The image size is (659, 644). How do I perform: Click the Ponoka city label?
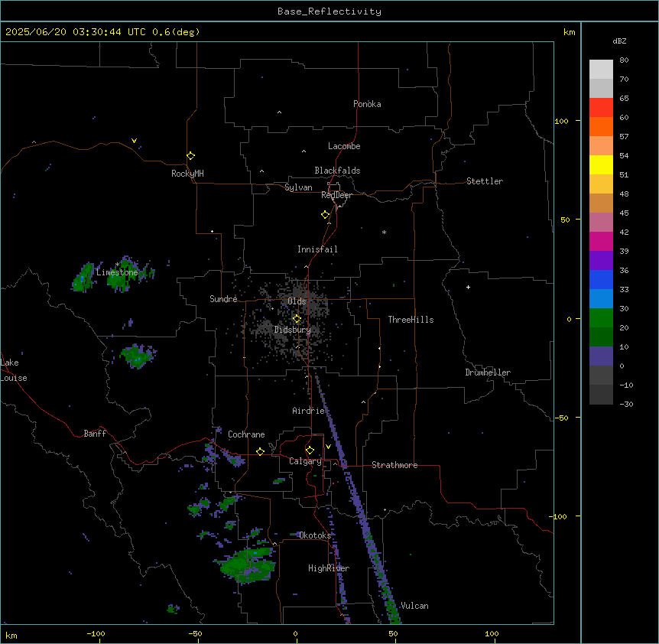coord(367,104)
